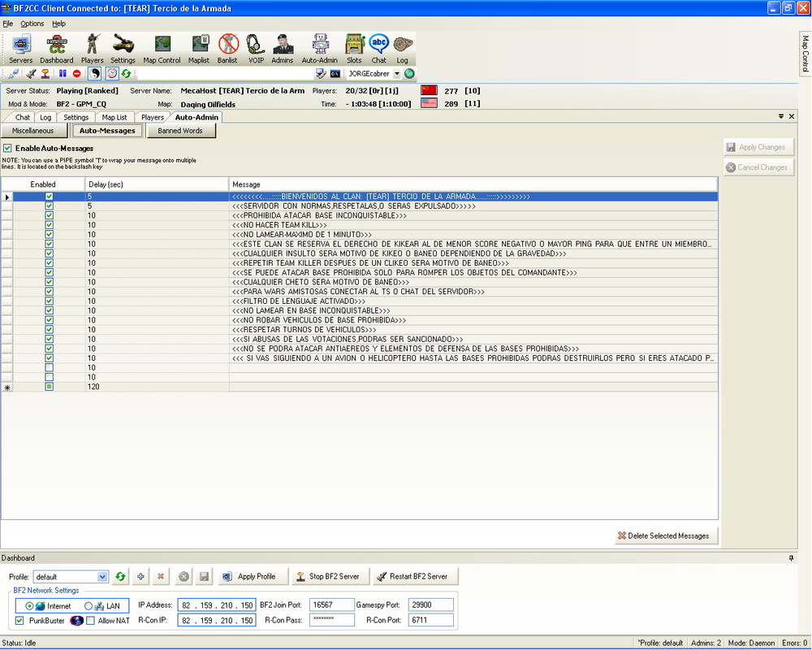Click the Gamespy Port field

431,604
